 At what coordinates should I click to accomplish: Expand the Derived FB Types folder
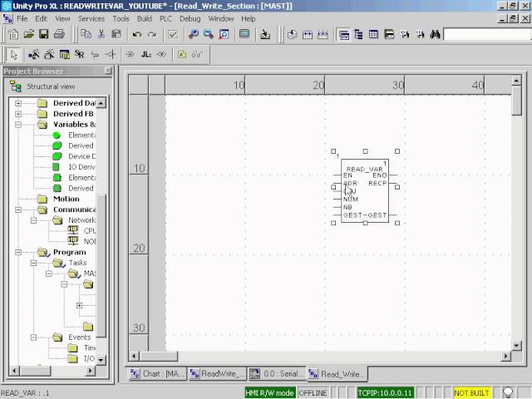coord(18,114)
